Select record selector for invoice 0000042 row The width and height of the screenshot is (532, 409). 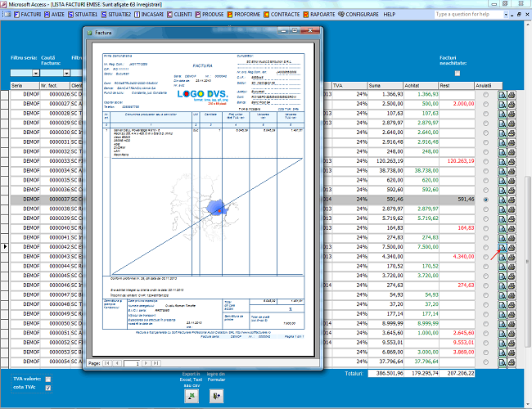point(5,247)
